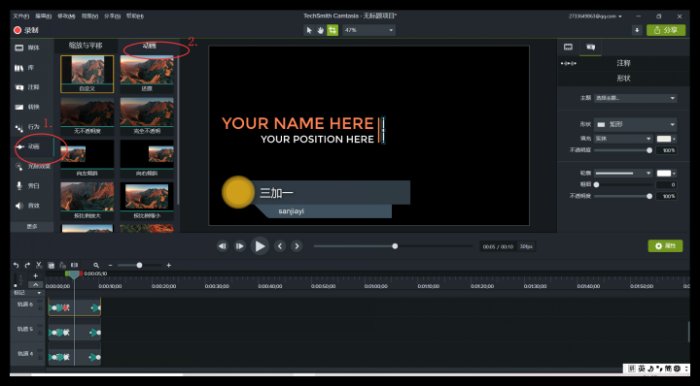Select the scale-up animation thumbnail

(x=87, y=200)
